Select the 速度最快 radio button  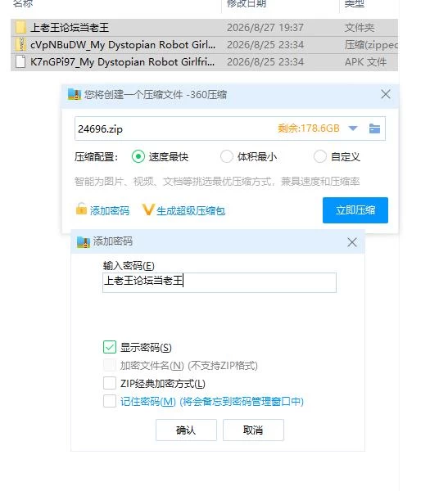138,156
